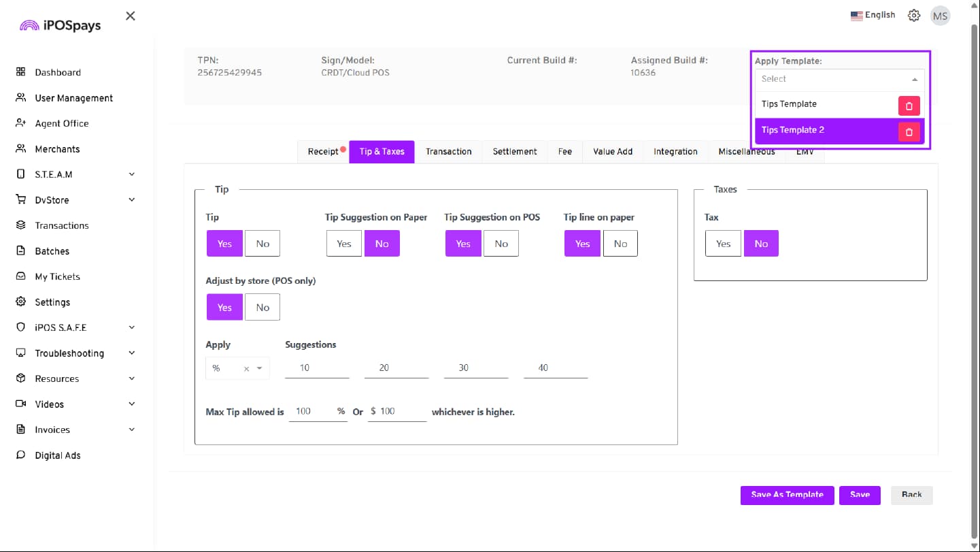Image resolution: width=980 pixels, height=552 pixels.
Task: Go to Merchants in sidebar
Action: 57,149
